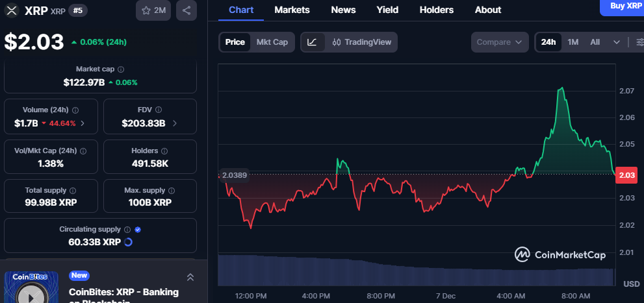Expand the FDV details chevron
The width and height of the screenshot is (644, 303).
click(175, 123)
